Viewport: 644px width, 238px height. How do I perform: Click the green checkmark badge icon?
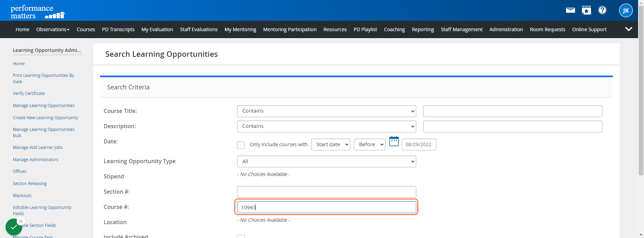pyautogui.click(x=14, y=227)
